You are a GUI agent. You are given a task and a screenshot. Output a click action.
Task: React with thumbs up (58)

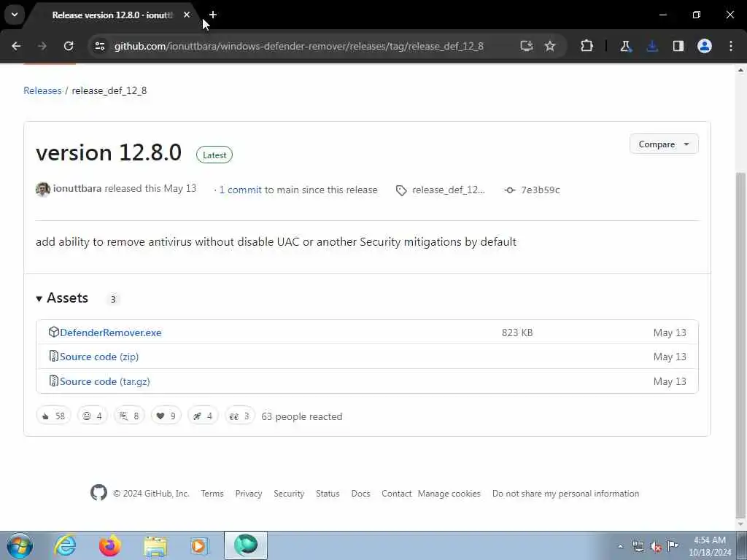(x=53, y=416)
